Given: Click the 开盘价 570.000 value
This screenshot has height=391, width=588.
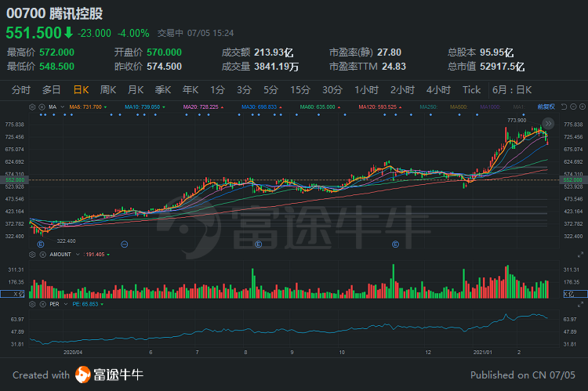Looking at the screenshot, I should click(165, 52).
